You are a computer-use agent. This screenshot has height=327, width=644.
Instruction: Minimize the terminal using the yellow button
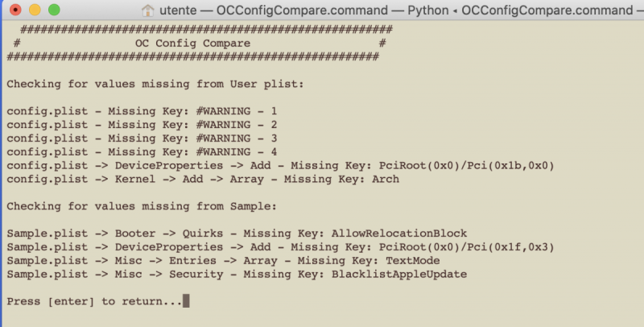coord(35,10)
